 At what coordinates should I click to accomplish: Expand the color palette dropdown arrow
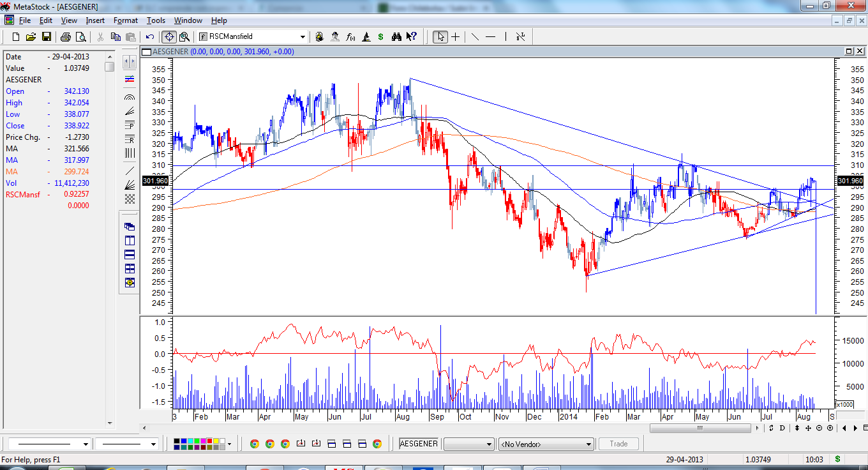tap(229, 444)
